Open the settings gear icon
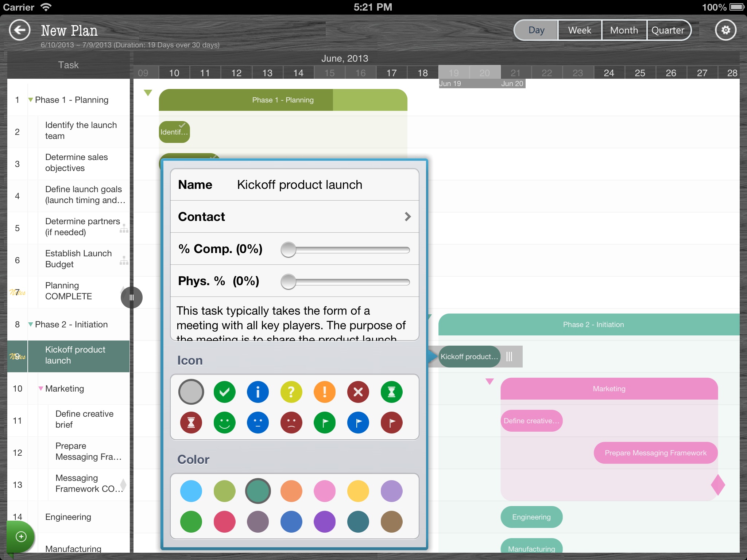 click(x=725, y=30)
